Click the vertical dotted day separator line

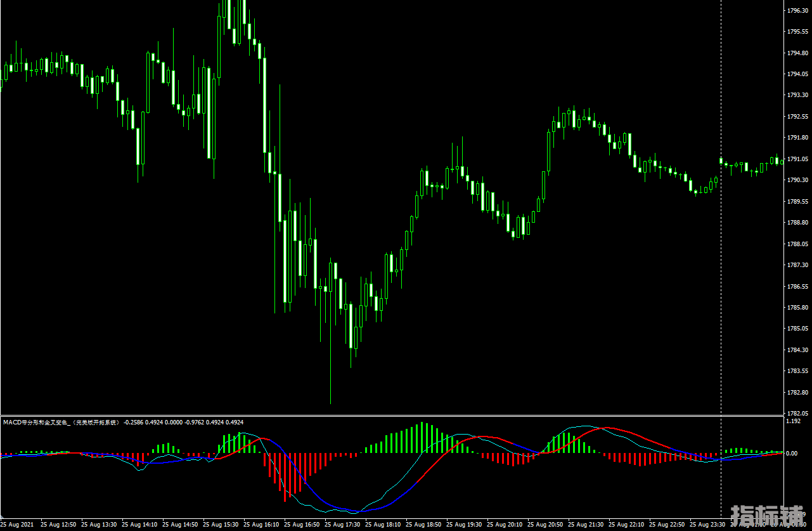tap(721, 254)
